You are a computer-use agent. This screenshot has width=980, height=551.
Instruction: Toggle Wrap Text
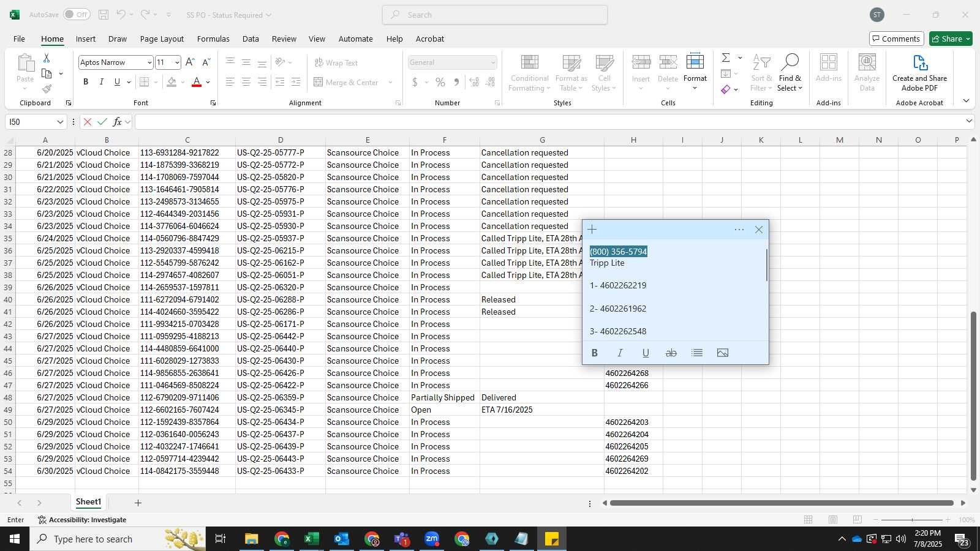(x=336, y=62)
